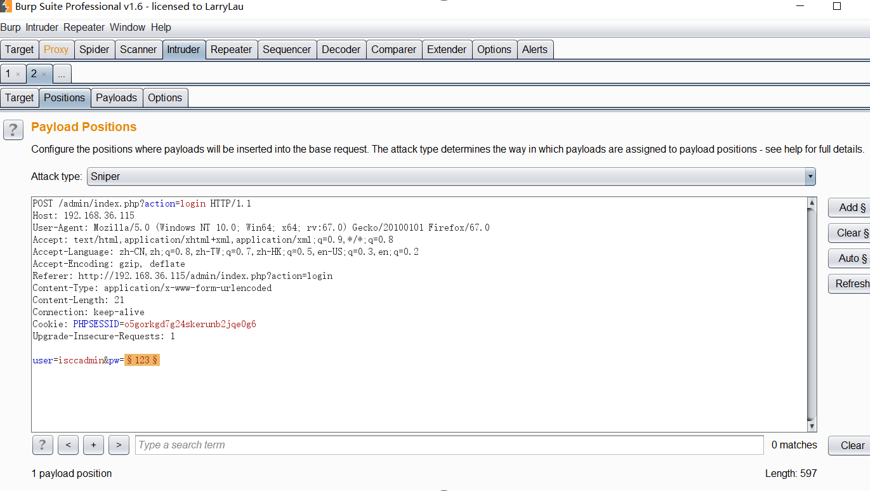Click the Accept-Language header line
870x491 pixels.
coord(225,252)
